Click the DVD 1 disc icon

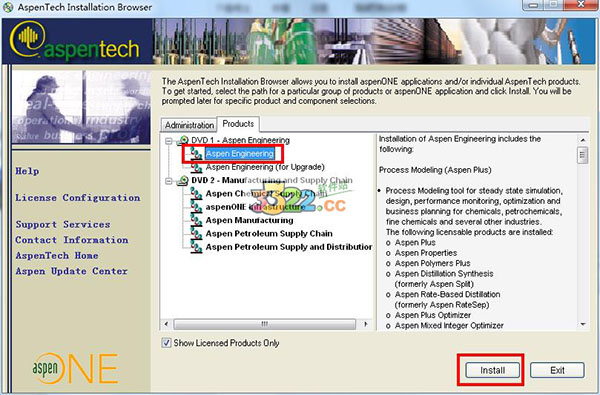(x=183, y=140)
